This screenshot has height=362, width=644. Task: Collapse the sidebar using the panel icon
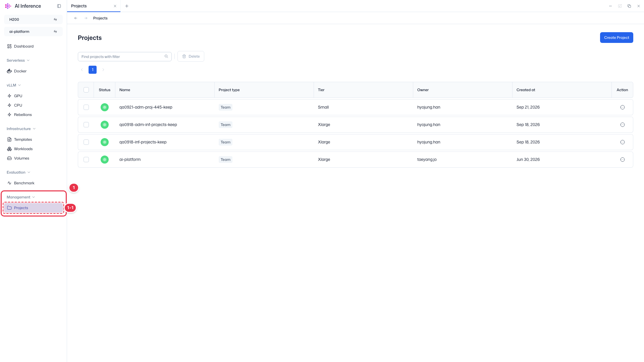[x=59, y=6]
